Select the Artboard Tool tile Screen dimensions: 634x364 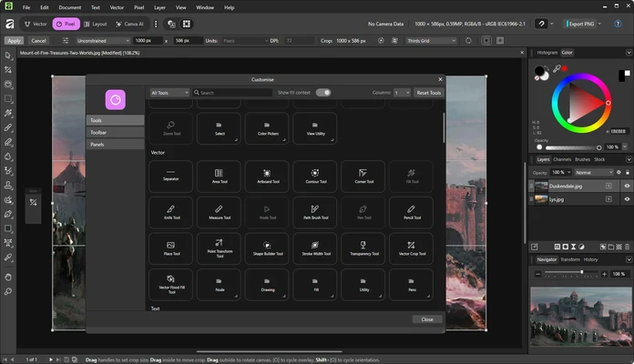tap(267, 177)
